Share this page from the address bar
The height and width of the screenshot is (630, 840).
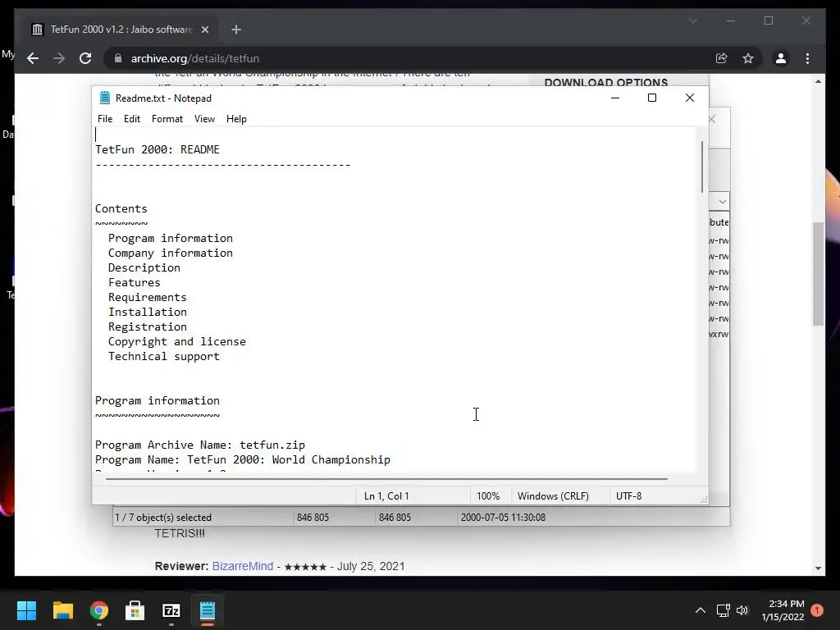(x=722, y=58)
